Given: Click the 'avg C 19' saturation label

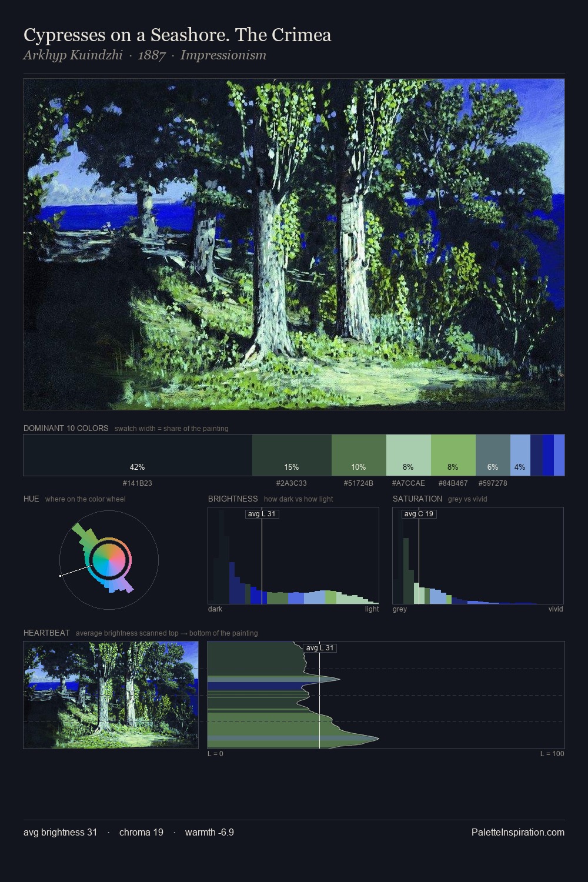Looking at the screenshot, I should tap(419, 514).
